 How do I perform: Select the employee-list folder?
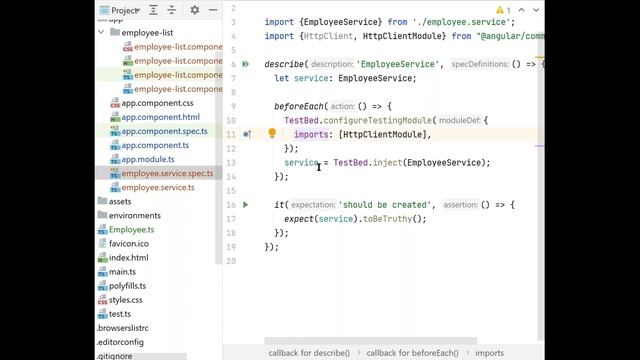coord(147,33)
